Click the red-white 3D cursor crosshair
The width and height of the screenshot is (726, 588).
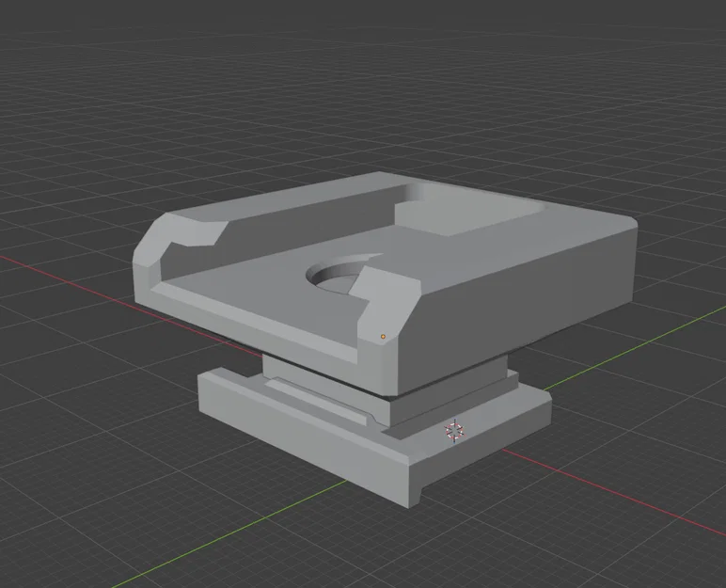tap(454, 431)
